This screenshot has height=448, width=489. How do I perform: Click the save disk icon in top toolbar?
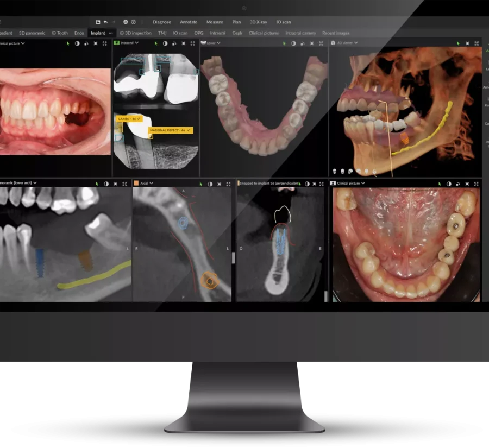pos(98,22)
